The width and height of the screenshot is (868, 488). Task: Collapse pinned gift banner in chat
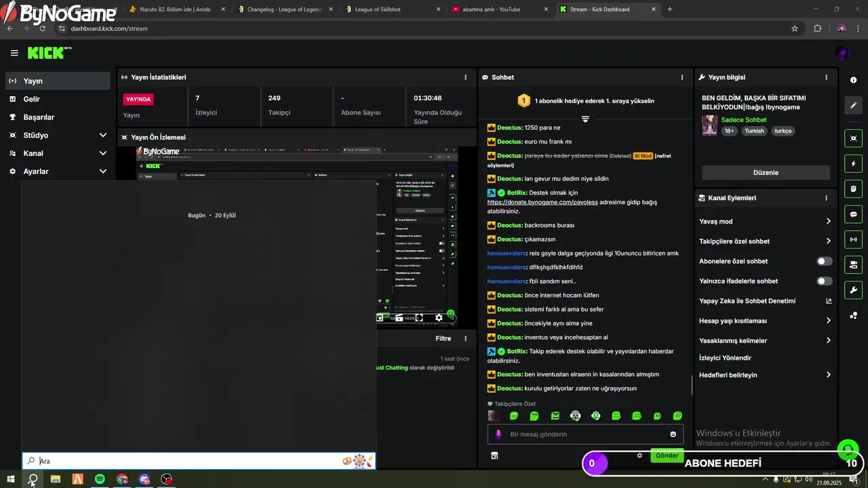585,119
